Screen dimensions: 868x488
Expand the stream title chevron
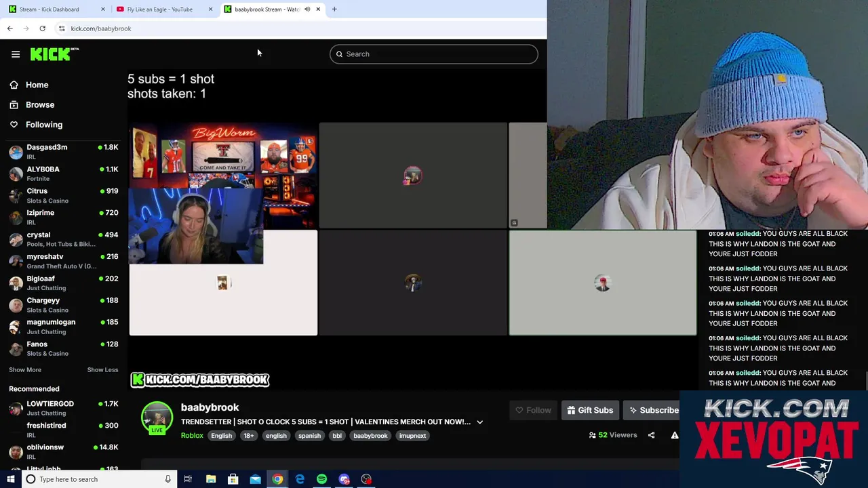[x=479, y=422]
